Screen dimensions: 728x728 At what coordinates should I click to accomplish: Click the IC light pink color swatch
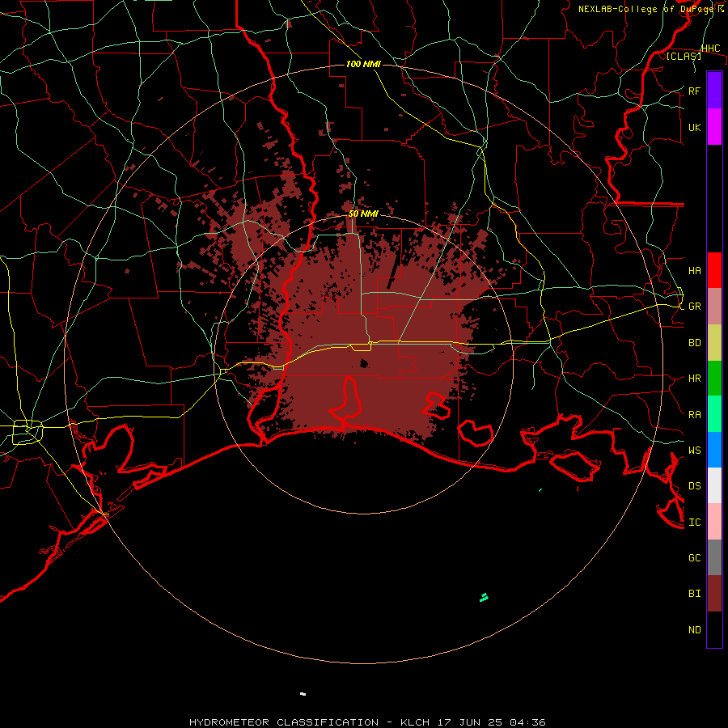(714, 522)
